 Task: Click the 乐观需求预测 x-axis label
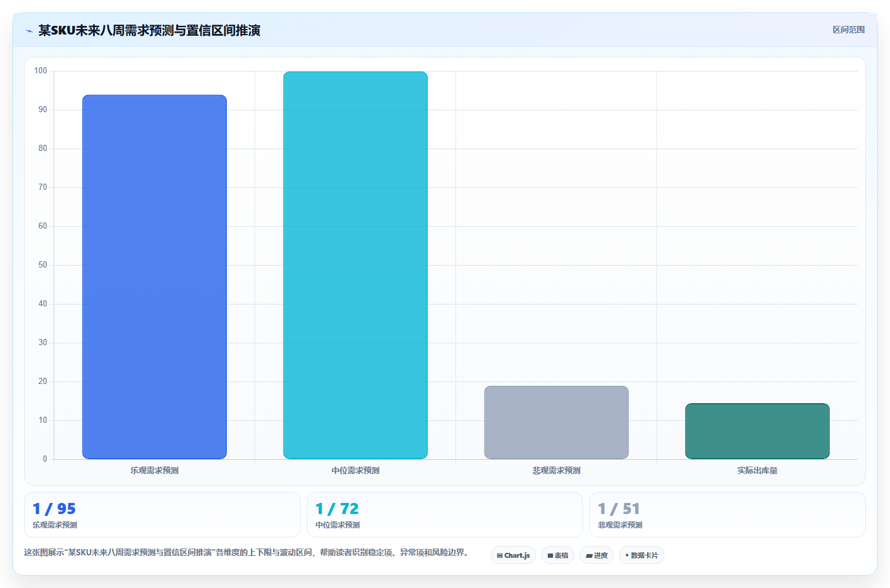[155, 470]
